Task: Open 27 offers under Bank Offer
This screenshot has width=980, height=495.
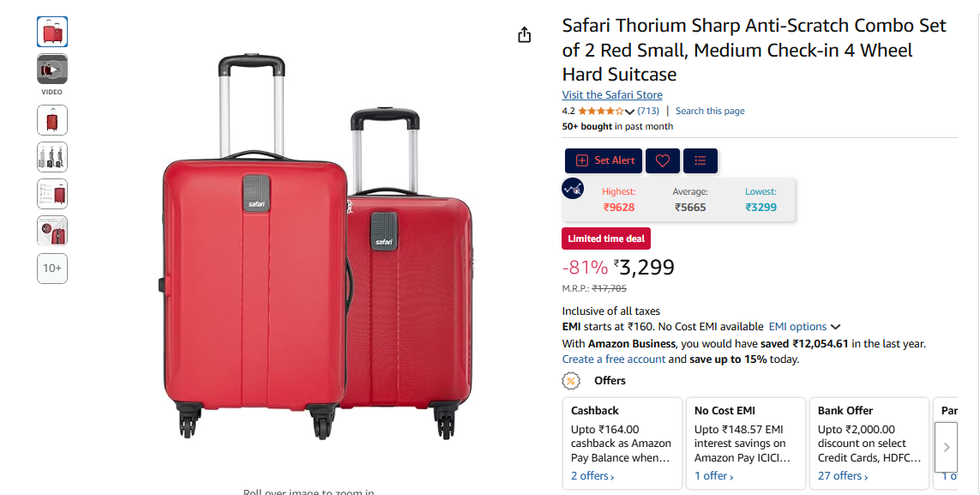Action: [x=843, y=476]
